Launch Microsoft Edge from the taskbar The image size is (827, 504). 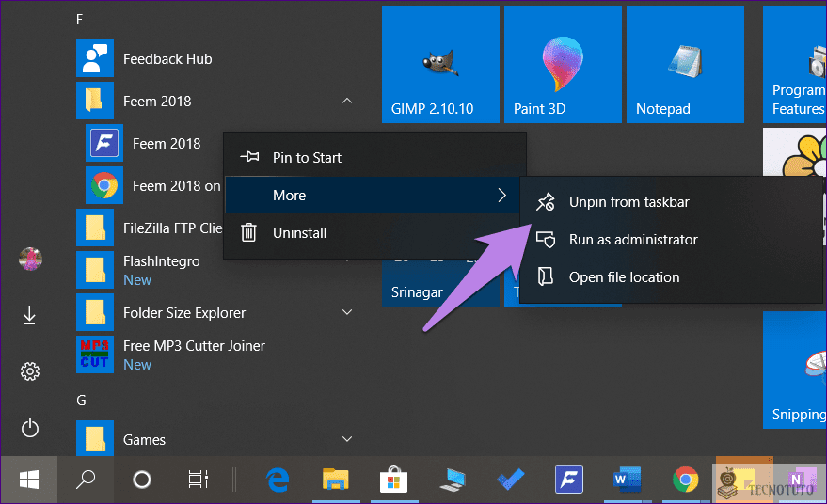click(278, 480)
